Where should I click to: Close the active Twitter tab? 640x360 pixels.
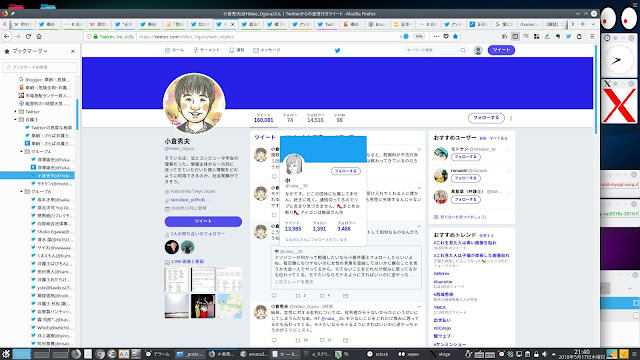(x=233, y=24)
